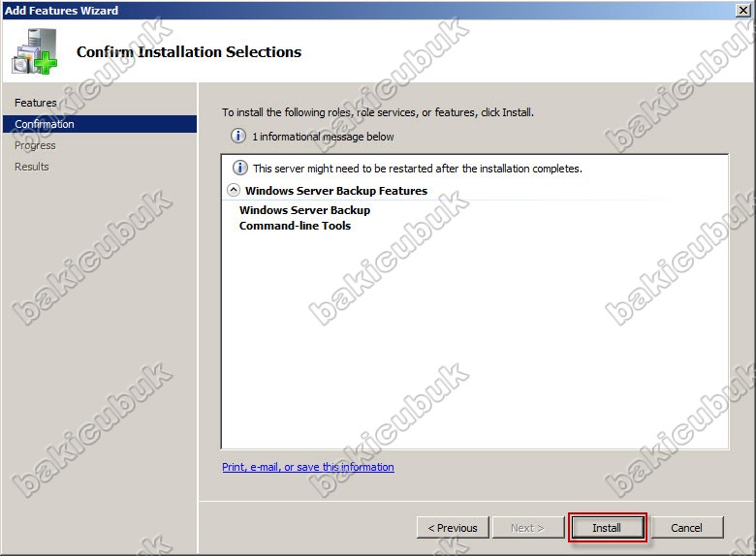The height and width of the screenshot is (556, 756).
Task: Click the Add Features Wizard title bar
Action: (368, 10)
